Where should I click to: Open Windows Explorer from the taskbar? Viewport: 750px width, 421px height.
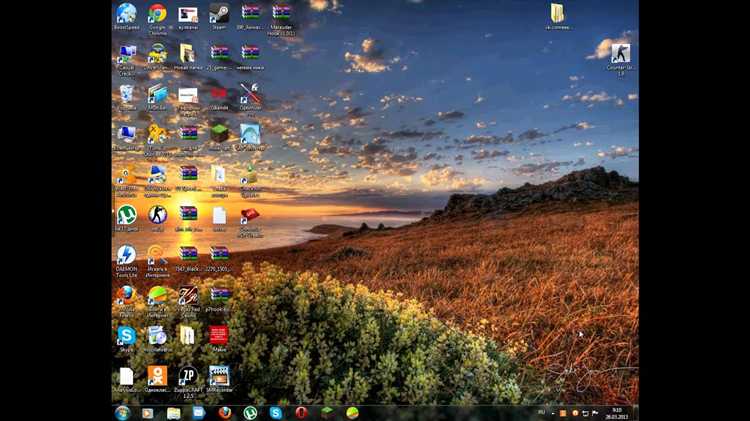pyautogui.click(x=173, y=413)
